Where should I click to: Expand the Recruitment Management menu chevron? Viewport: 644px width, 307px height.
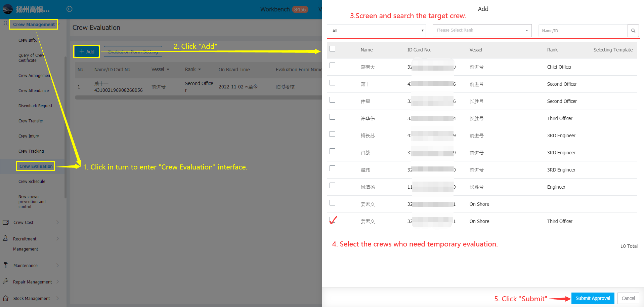(57, 238)
